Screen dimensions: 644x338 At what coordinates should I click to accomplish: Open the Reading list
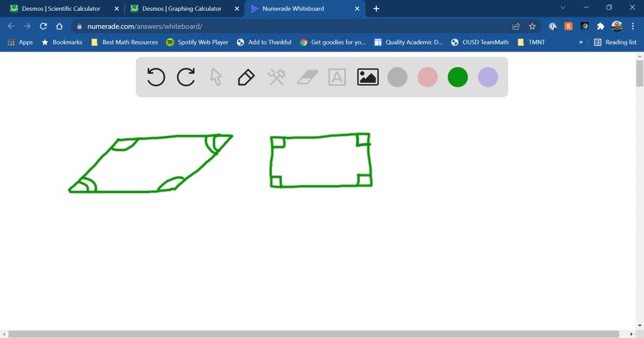point(615,42)
